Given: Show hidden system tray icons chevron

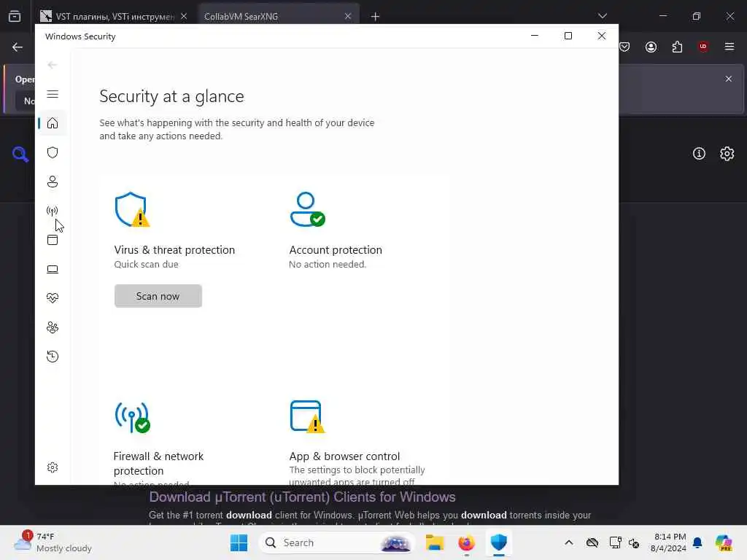Looking at the screenshot, I should click(569, 542).
